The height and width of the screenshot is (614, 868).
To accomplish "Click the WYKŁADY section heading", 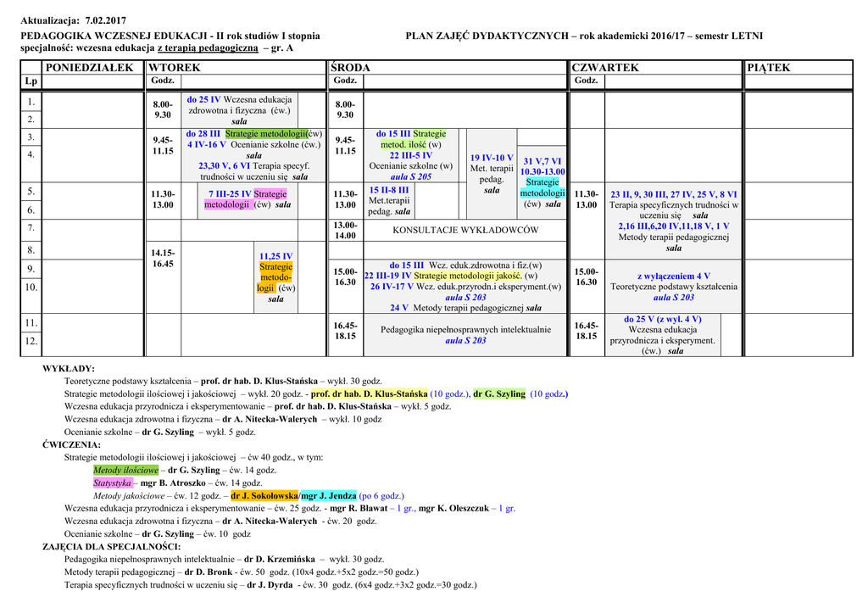I will pyautogui.click(x=69, y=369).
